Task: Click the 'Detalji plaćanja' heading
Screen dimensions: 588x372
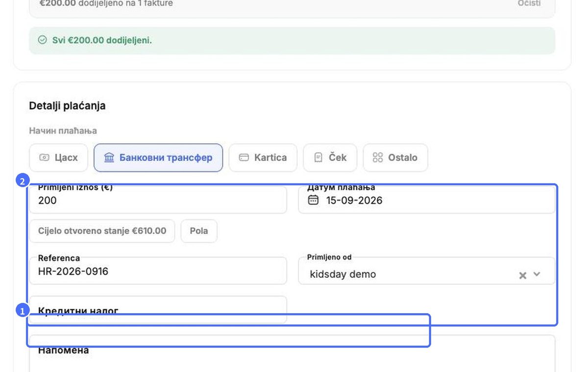Action: (68, 105)
